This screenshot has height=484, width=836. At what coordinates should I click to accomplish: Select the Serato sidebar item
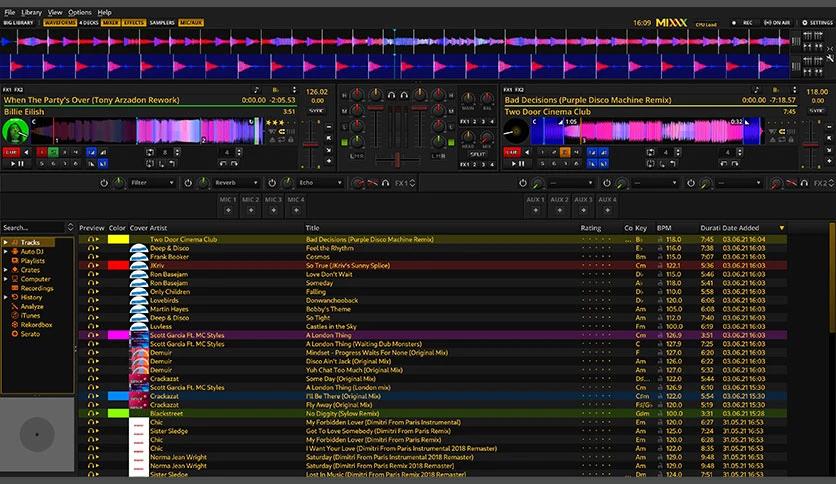coord(30,334)
